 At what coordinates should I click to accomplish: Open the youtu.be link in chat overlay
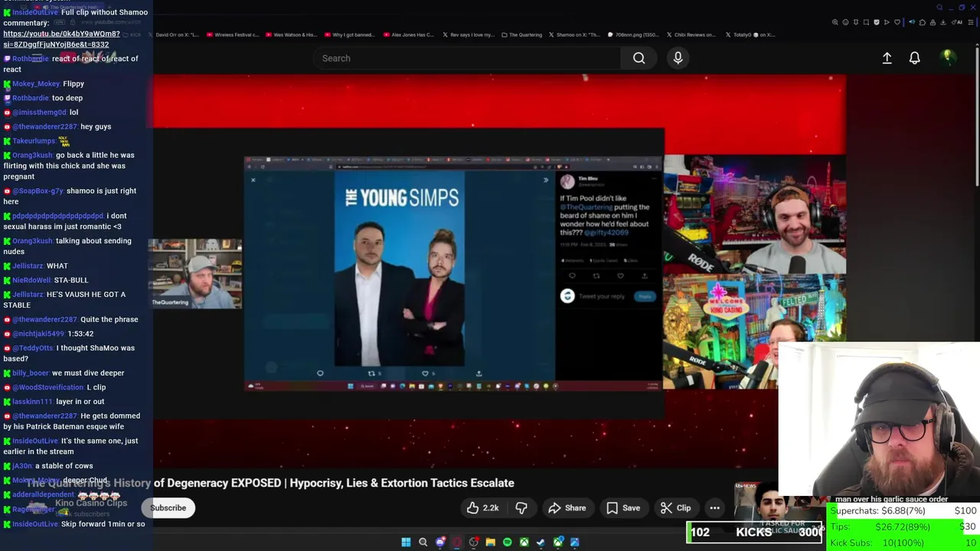(61, 39)
